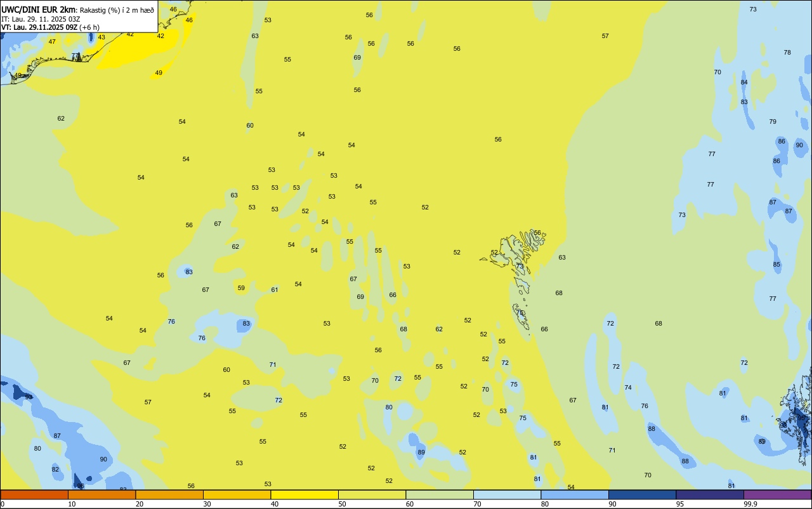812x509 pixels.
Task: Click the value 49 in the bright yellow patch
Action: pyautogui.click(x=159, y=73)
